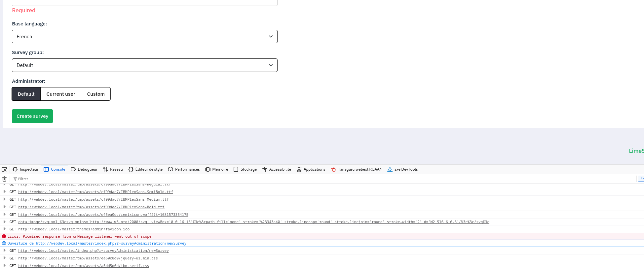Open the Inspecteur panel

pos(26,169)
